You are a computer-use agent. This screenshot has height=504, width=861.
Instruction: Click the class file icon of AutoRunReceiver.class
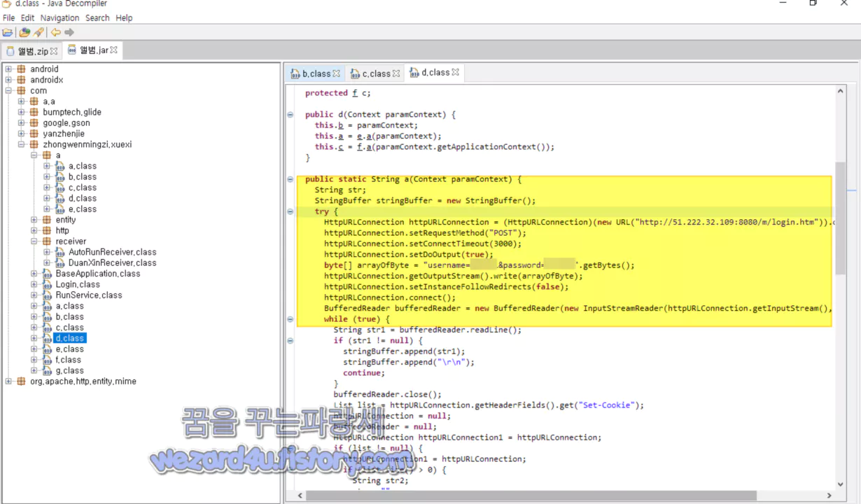(59, 252)
